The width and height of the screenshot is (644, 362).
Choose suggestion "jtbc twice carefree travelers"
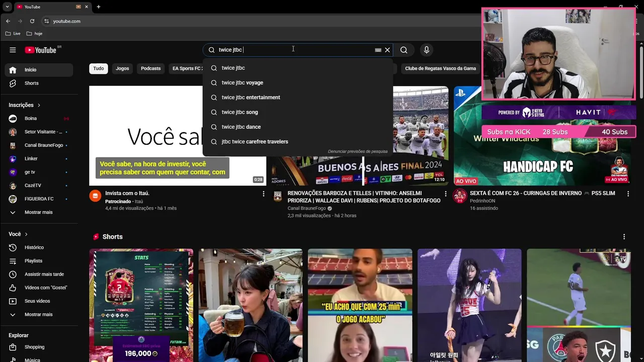(x=298, y=142)
